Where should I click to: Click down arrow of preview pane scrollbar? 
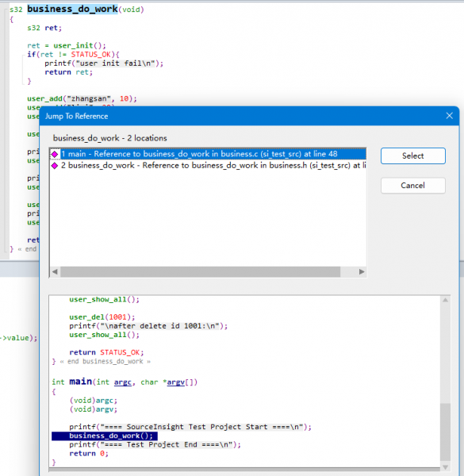point(445,467)
